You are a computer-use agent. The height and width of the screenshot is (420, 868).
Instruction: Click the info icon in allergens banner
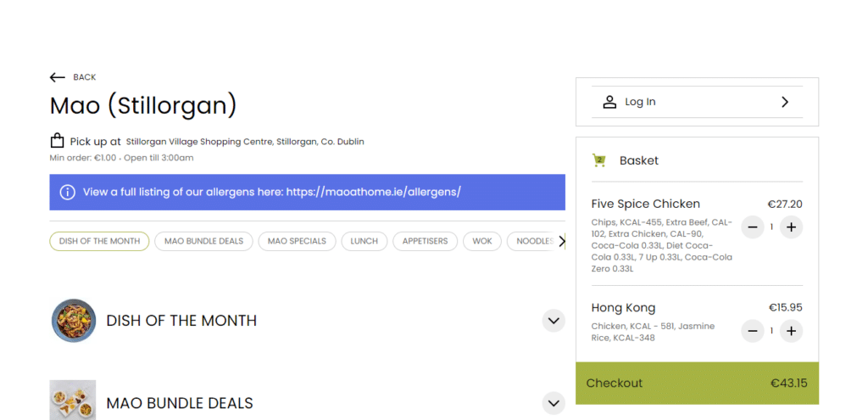point(68,193)
